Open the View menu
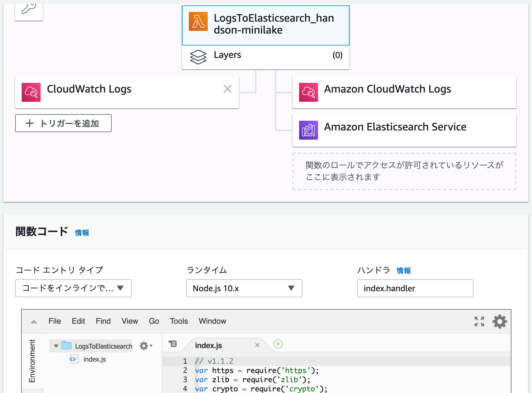532x393 pixels. tap(130, 321)
